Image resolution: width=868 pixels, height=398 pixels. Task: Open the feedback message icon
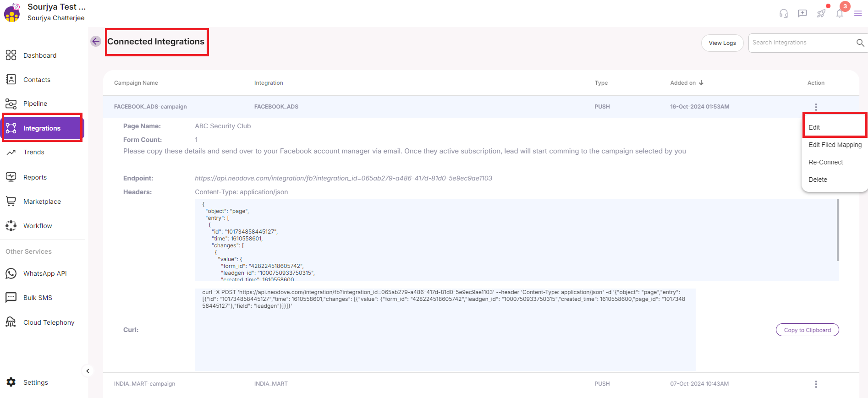coord(802,13)
